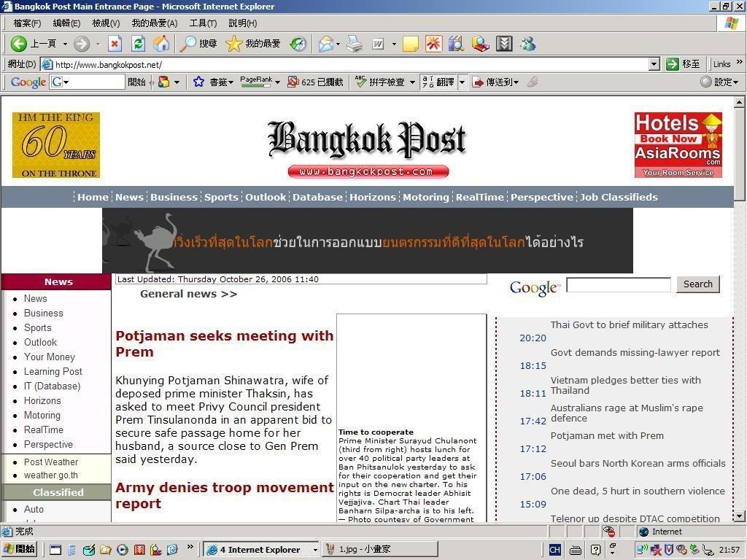This screenshot has height=560, width=747.
Task: Click the Print icon in toolbar
Action: click(355, 44)
